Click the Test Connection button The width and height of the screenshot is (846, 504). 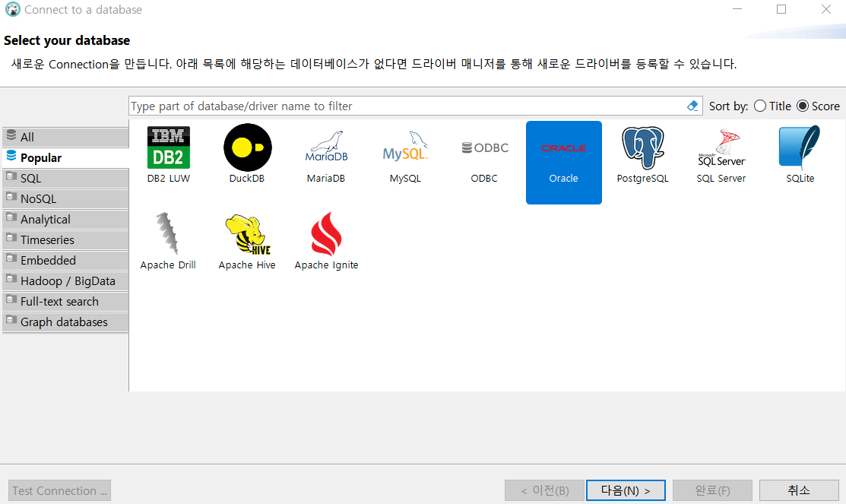[x=59, y=490]
